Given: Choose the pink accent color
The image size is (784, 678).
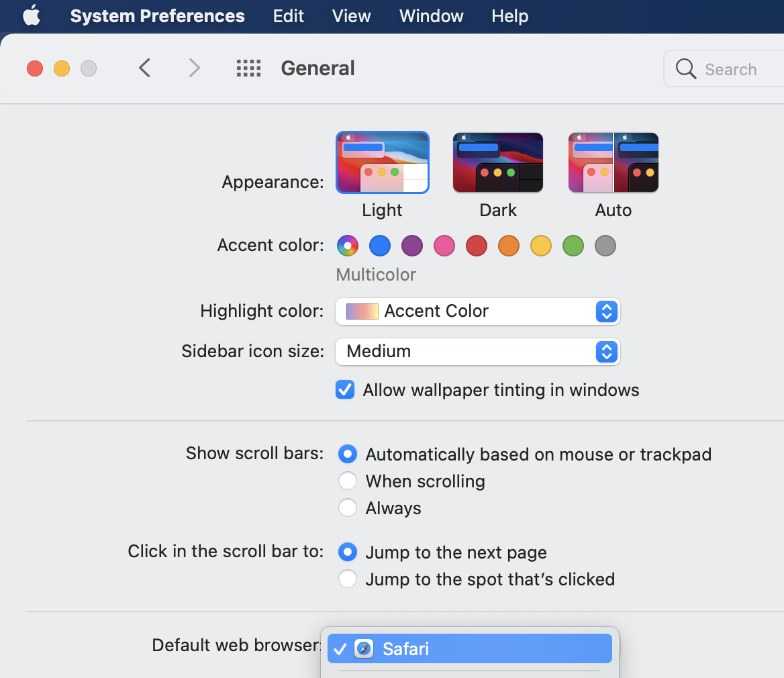Looking at the screenshot, I should (444, 246).
